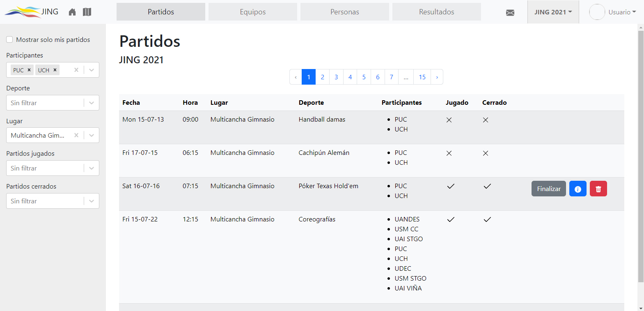The image size is (644, 311).
Task: Click Jugado checkmark for Póker Texas Hold'em
Action: 451,186
